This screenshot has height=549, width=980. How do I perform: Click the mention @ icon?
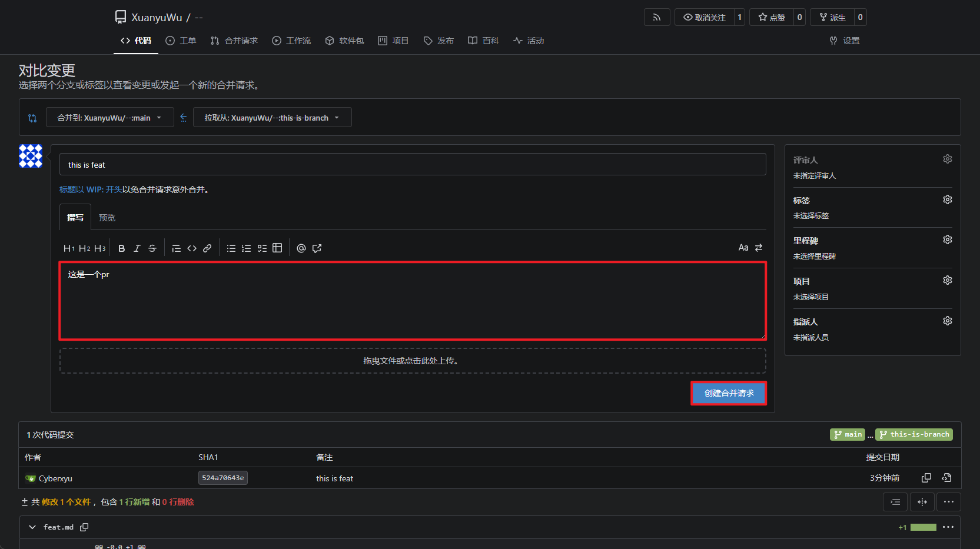[301, 248]
